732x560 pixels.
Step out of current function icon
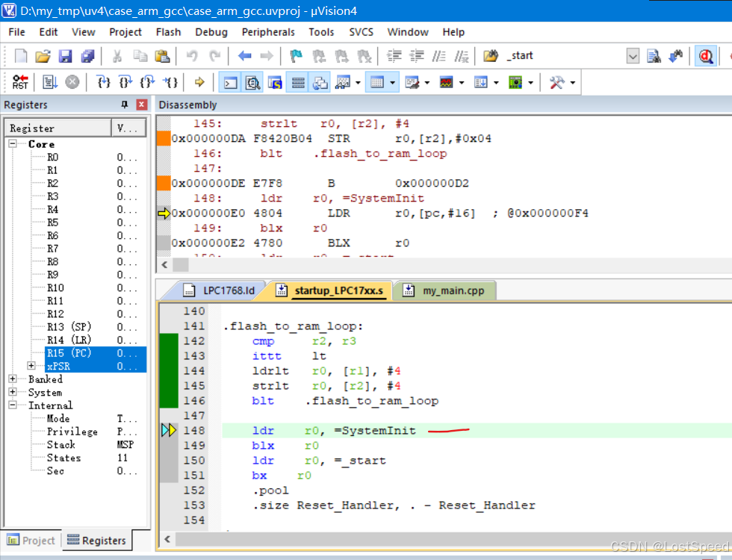148,82
